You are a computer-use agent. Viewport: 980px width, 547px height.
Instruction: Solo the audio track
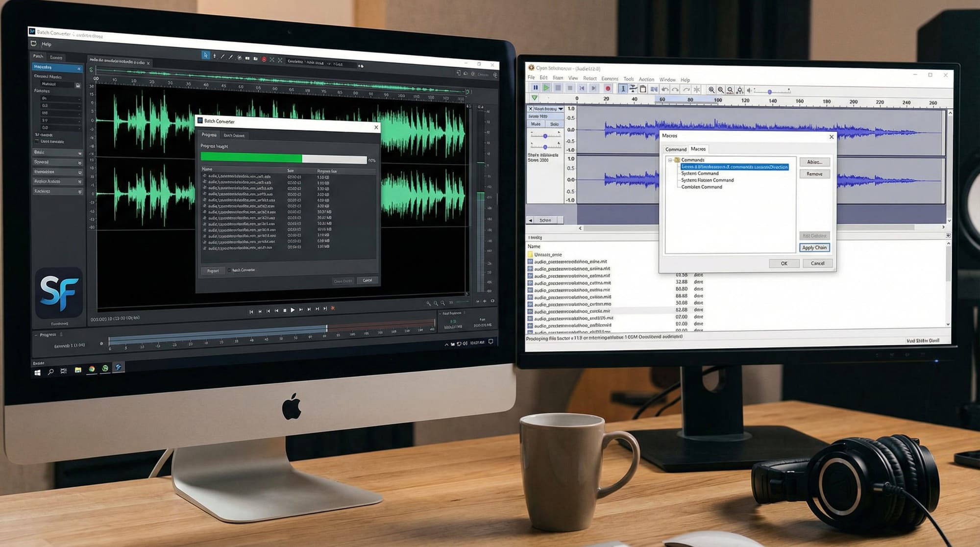pos(554,124)
